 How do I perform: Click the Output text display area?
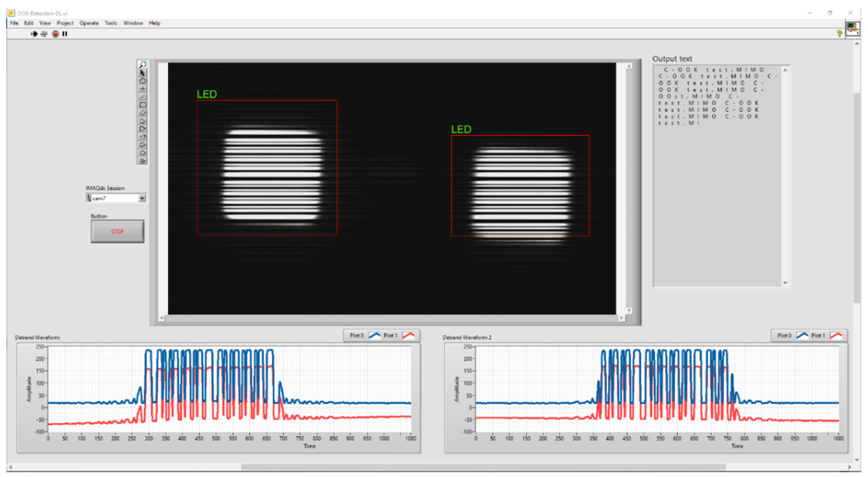click(x=717, y=176)
